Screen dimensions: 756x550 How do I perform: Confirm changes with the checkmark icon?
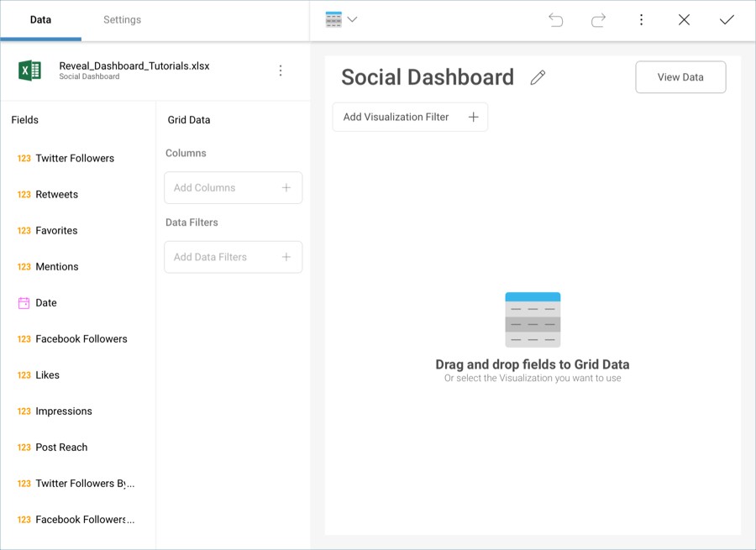727,20
